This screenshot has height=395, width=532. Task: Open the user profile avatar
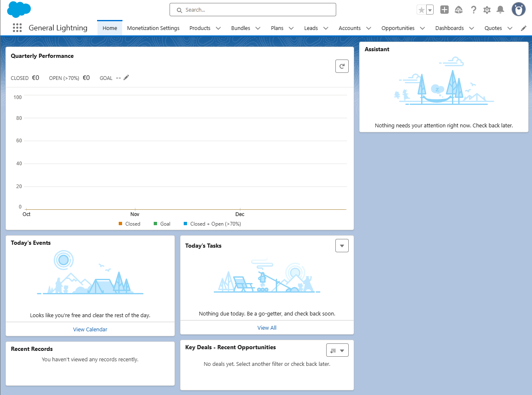(x=518, y=9)
